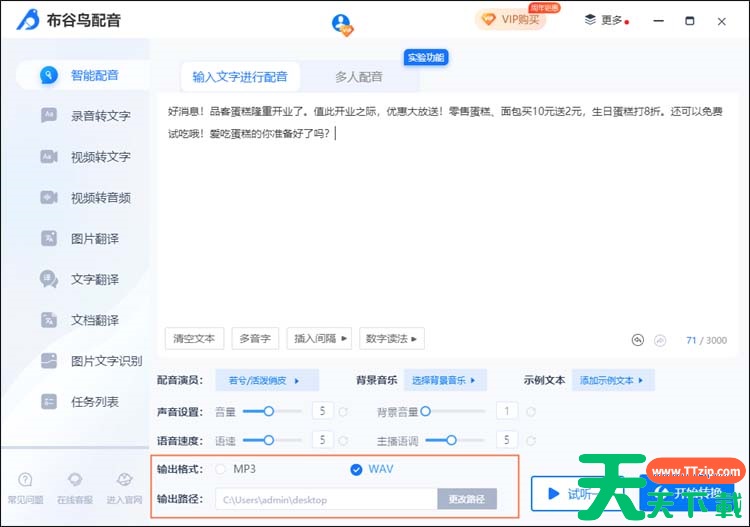Click the 音量 slider handle

pyautogui.click(x=269, y=411)
